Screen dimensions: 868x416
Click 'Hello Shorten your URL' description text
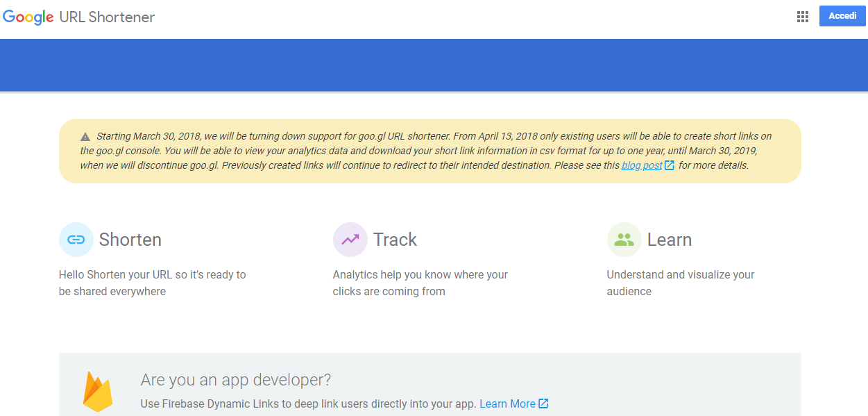153,283
